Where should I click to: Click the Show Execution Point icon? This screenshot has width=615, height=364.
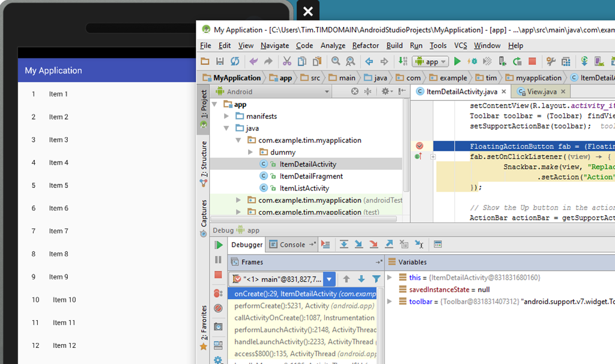pos(326,244)
